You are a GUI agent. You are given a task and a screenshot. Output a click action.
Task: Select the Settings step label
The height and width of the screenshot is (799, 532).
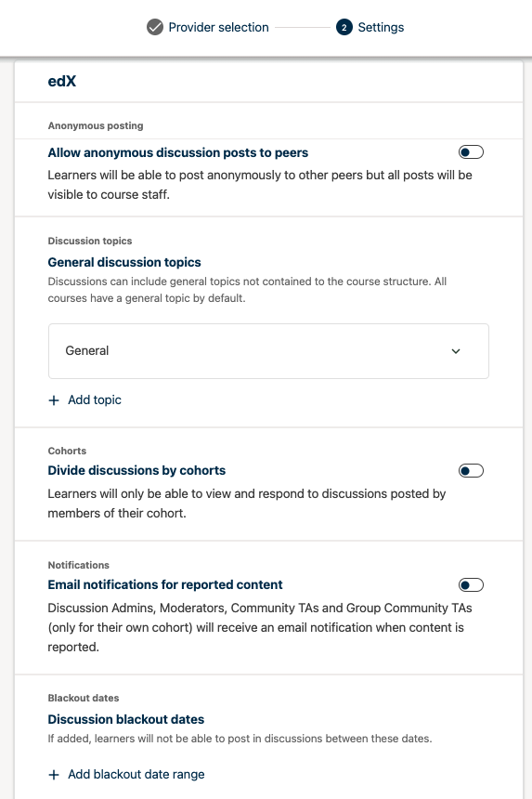381,27
